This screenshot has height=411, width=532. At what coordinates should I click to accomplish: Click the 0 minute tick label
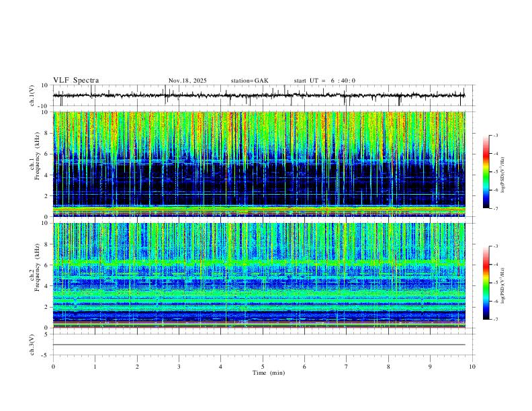53,367
